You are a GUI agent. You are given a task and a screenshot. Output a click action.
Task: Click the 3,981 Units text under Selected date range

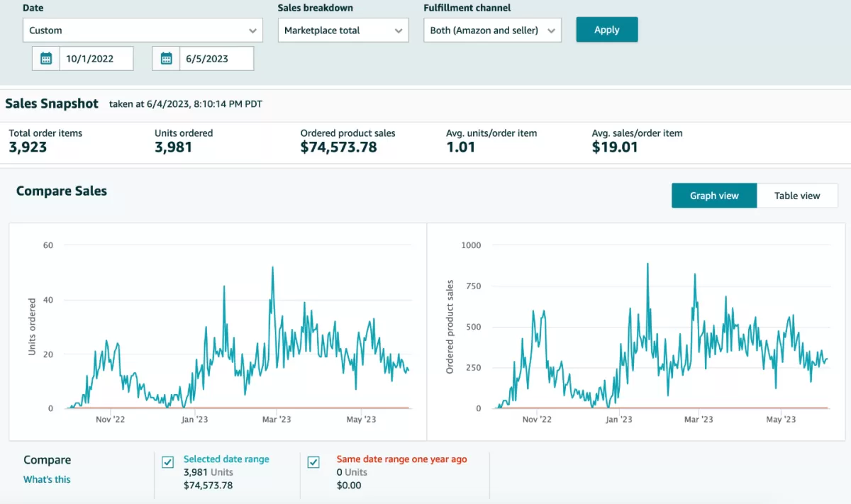click(x=208, y=472)
